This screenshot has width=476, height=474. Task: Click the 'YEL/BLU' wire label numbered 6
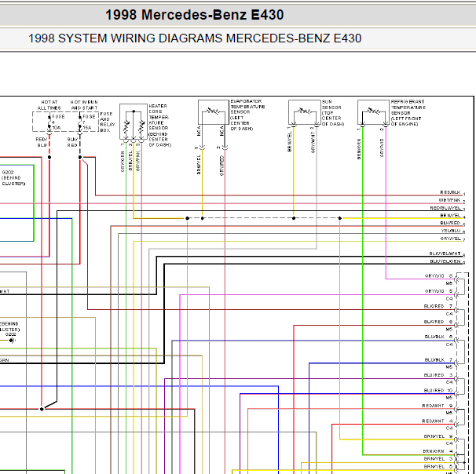[x=451, y=231]
